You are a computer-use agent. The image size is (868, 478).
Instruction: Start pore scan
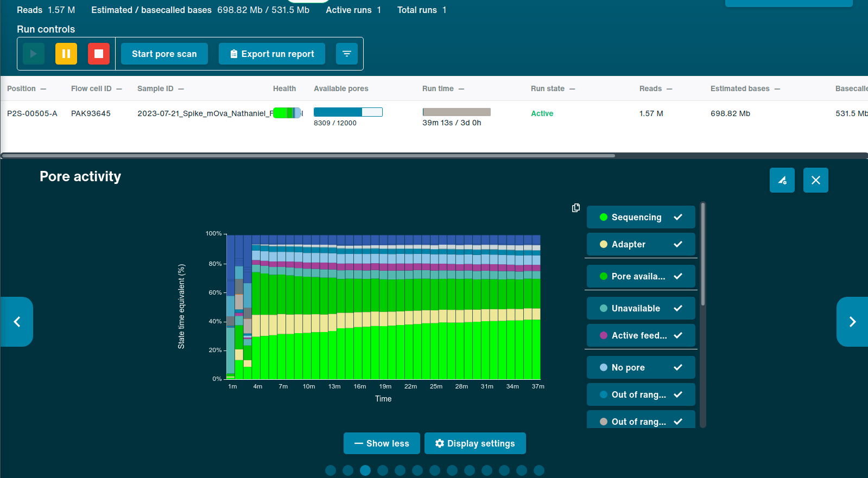164,54
